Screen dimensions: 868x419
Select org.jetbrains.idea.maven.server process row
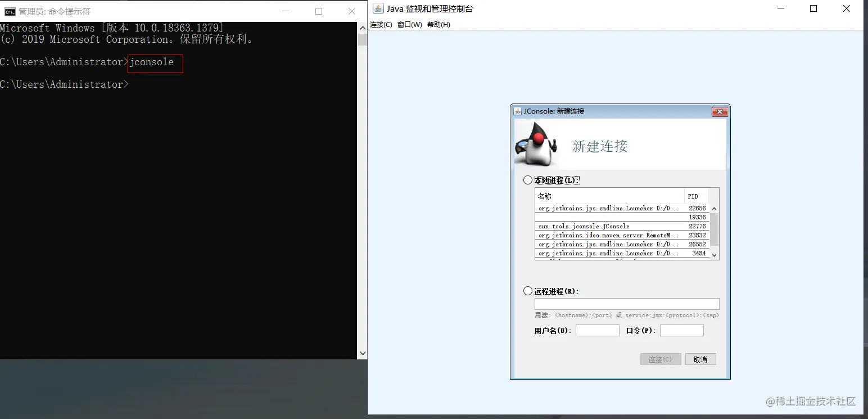[x=622, y=235]
